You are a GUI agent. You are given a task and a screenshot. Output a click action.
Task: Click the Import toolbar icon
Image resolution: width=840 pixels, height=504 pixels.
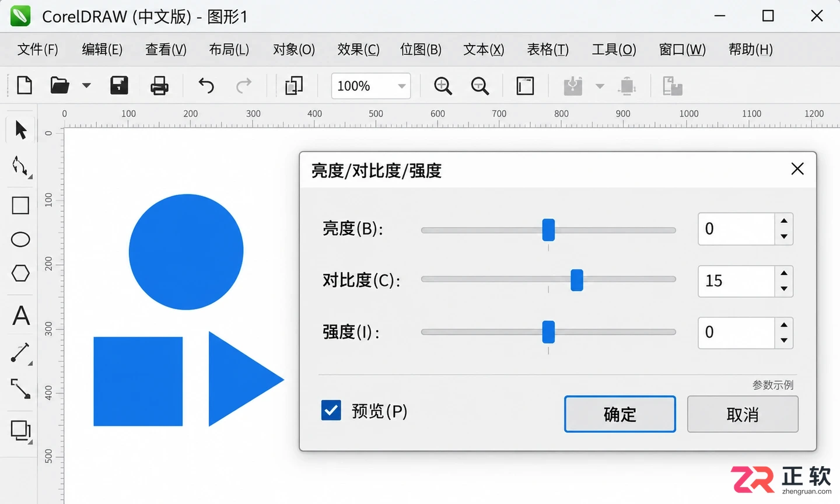(x=573, y=86)
